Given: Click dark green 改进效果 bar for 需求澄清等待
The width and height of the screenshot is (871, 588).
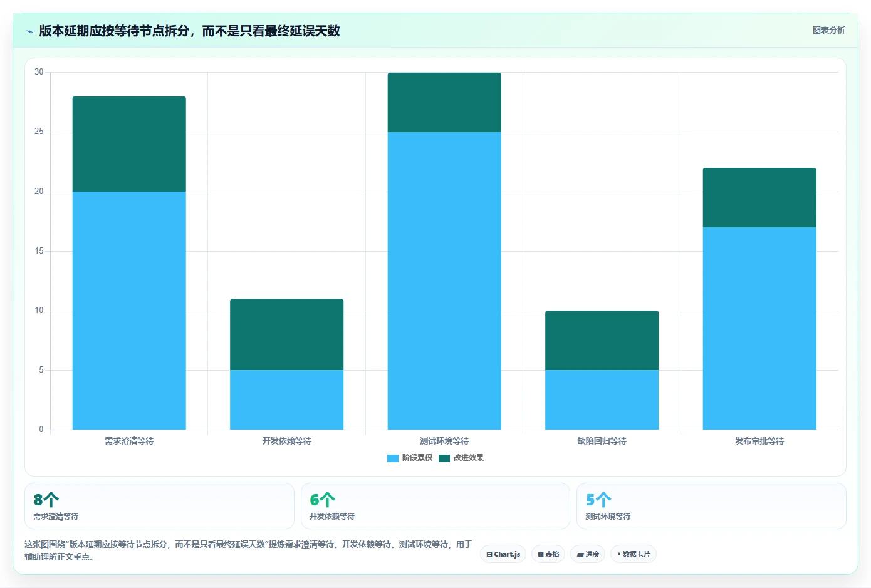Looking at the screenshot, I should pos(129,144).
